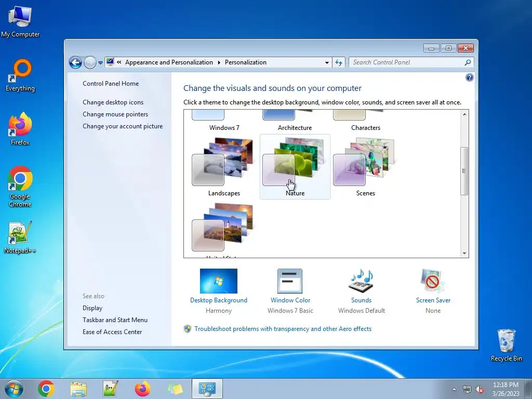Viewport: 532px width, 399px height.
Task: Open Firefox desktop shortcut
Action: (20, 129)
